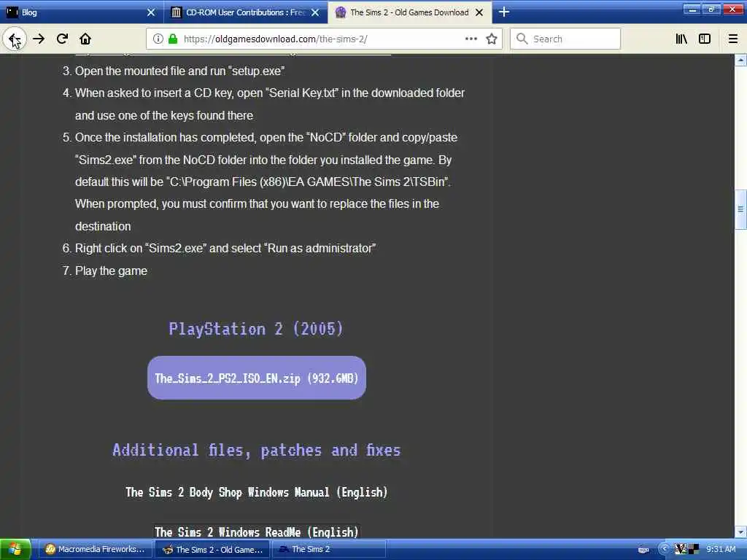Open the Library bookmarks and history icon
This screenshot has width=747, height=560.
[x=681, y=39]
